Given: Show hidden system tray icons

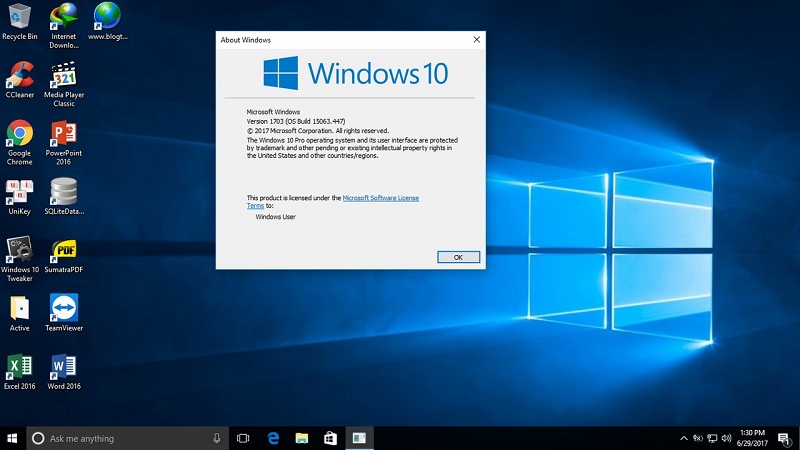Looking at the screenshot, I should (684, 438).
